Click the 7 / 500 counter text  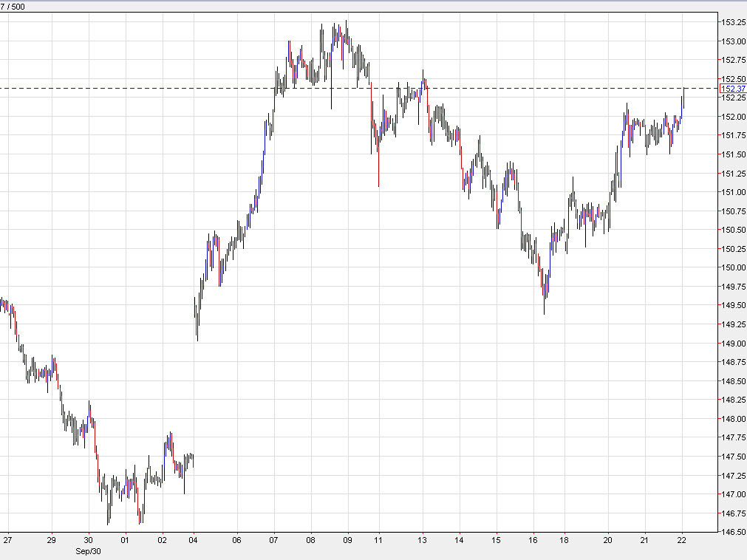click(13, 7)
